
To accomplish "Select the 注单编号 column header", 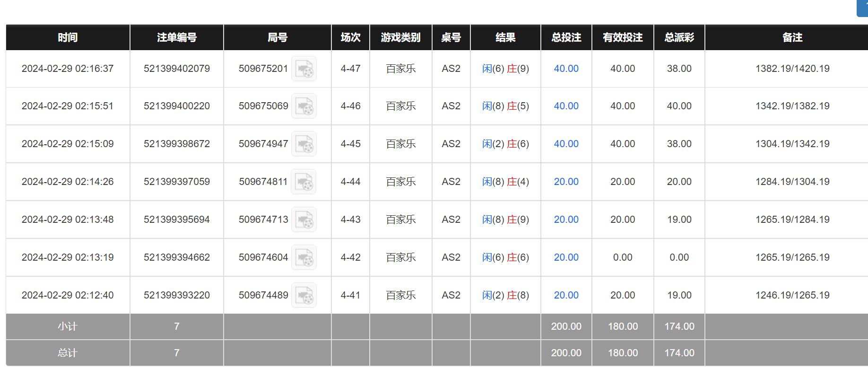I will (x=177, y=37).
